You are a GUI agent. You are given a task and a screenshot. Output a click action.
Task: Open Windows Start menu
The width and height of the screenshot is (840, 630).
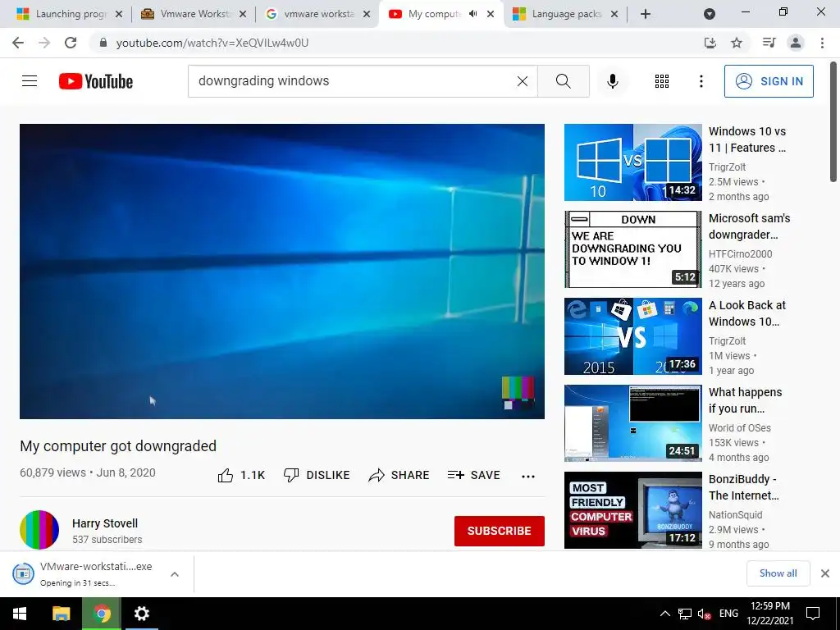[x=20, y=614]
